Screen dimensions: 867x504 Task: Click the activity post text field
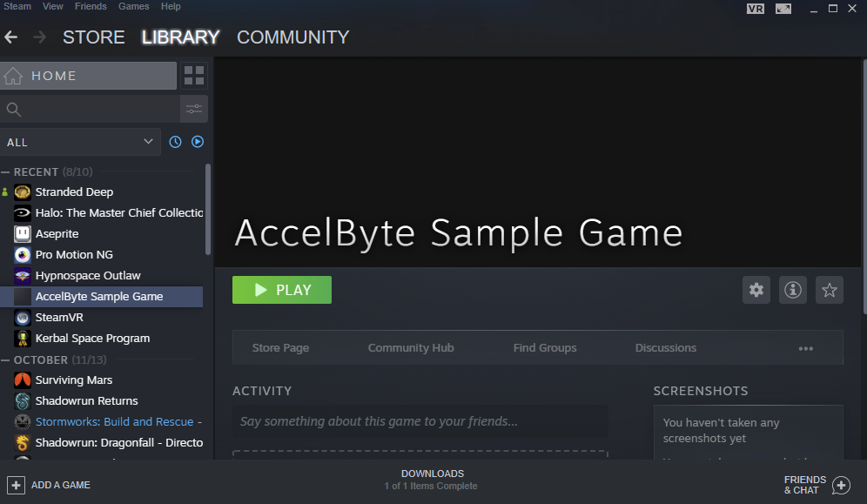pos(420,421)
